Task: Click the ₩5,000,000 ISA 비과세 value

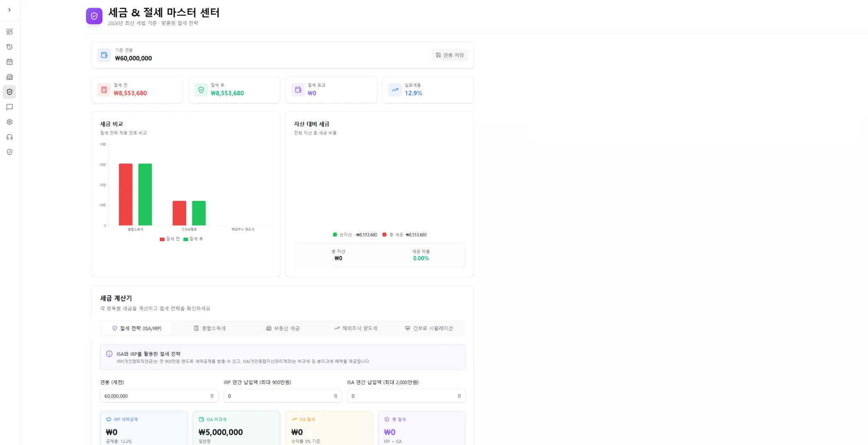Action: [x=221, y=432]
